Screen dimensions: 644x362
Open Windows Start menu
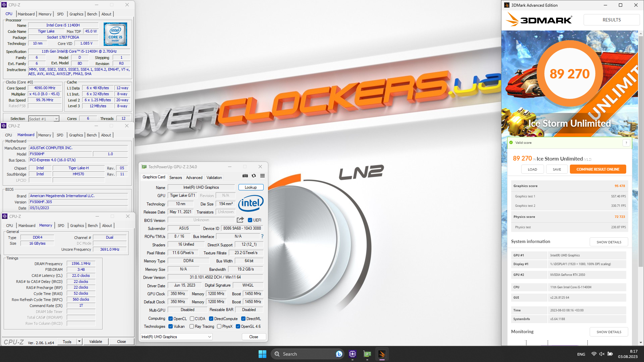pyautogui.click(x=262, y=354)
